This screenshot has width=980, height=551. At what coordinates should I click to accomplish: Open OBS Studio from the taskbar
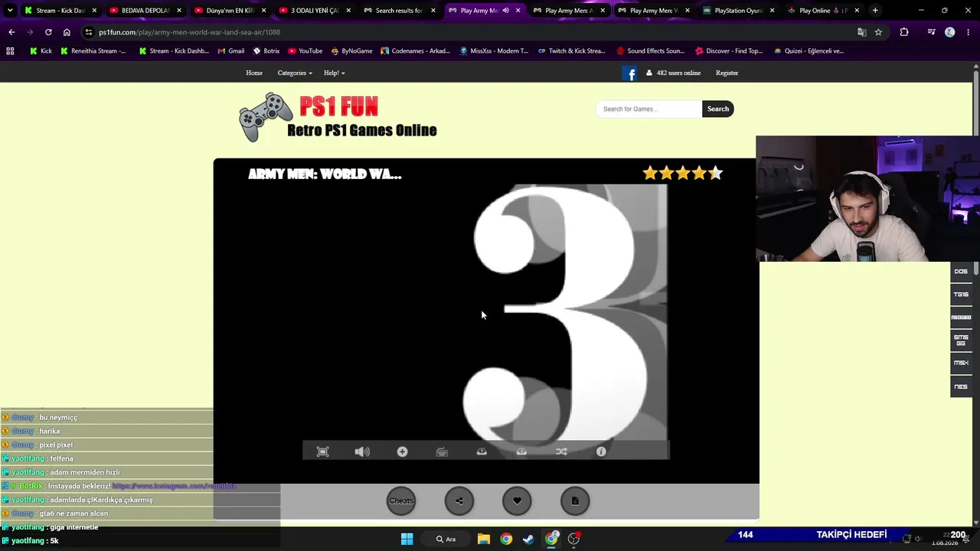[573, 539]
